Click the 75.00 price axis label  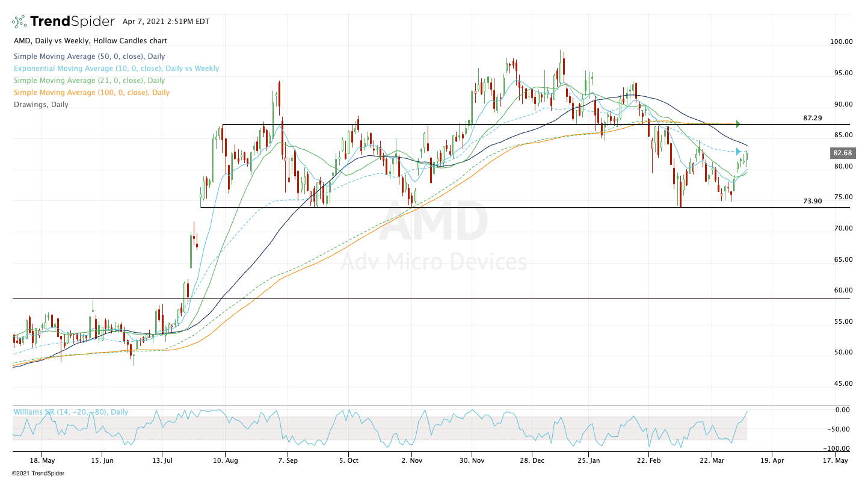point(843,197)
